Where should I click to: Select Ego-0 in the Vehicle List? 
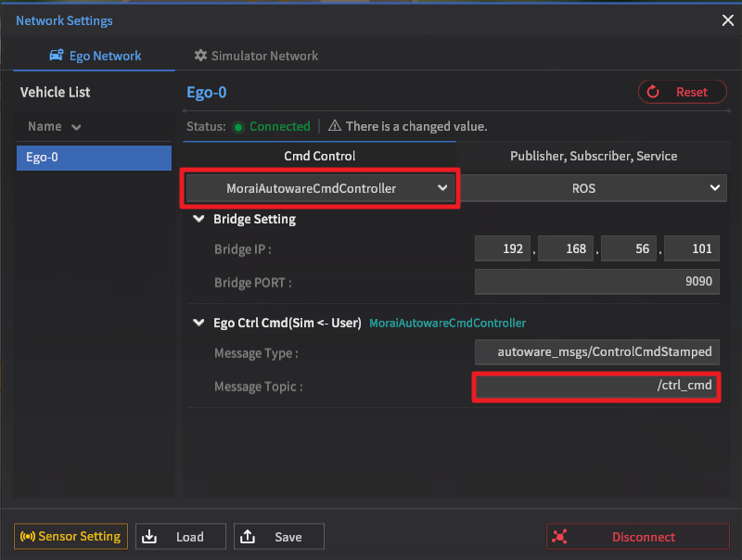93,158
